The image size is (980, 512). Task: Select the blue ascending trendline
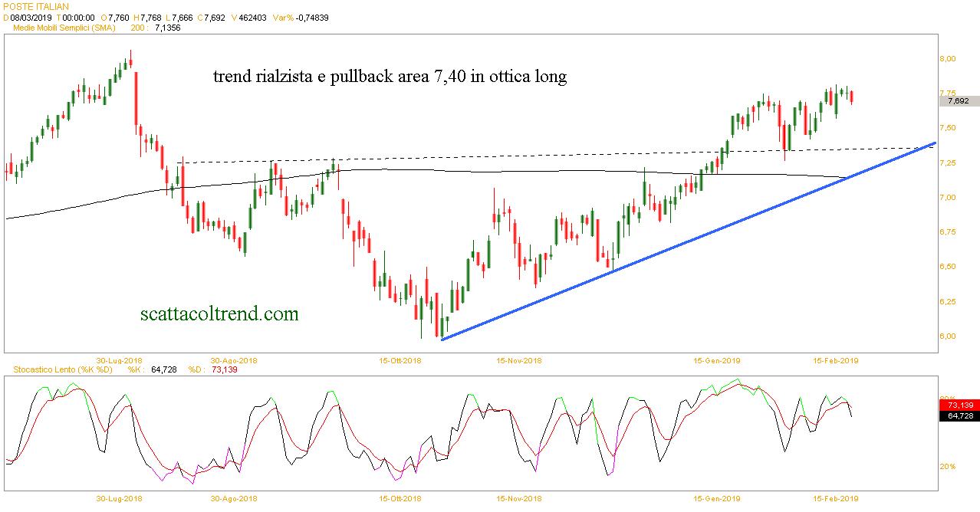pos(690,242)
